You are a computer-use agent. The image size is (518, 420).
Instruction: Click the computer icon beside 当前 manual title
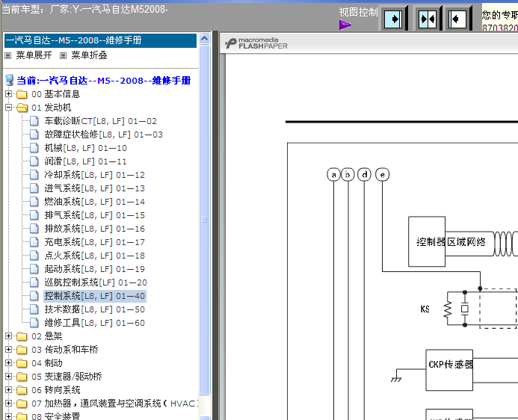click(x=10, y=80)
